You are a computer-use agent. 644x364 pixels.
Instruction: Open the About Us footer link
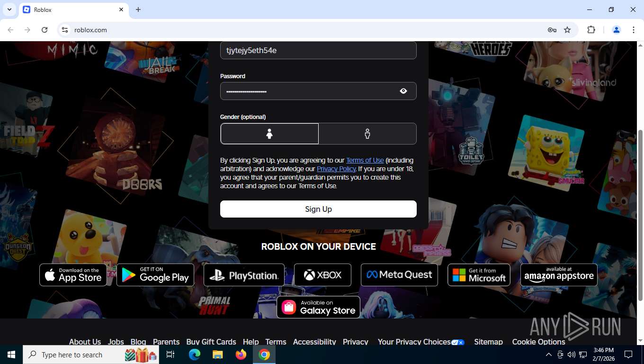tap(85, 341)
